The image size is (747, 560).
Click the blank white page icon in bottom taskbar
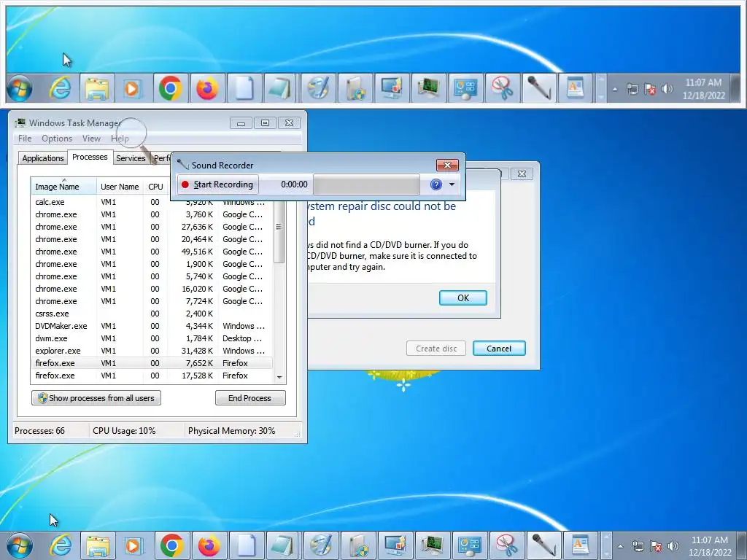(247, 545)
